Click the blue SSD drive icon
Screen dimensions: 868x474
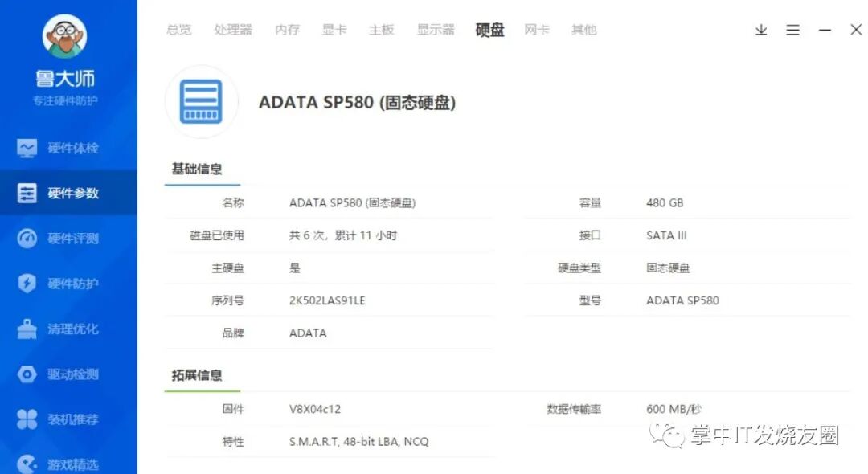201,101
